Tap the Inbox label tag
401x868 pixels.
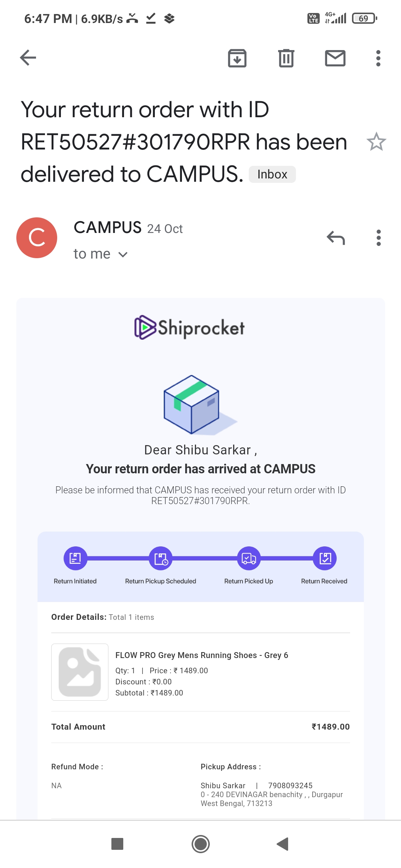click(x=272, y=174)
